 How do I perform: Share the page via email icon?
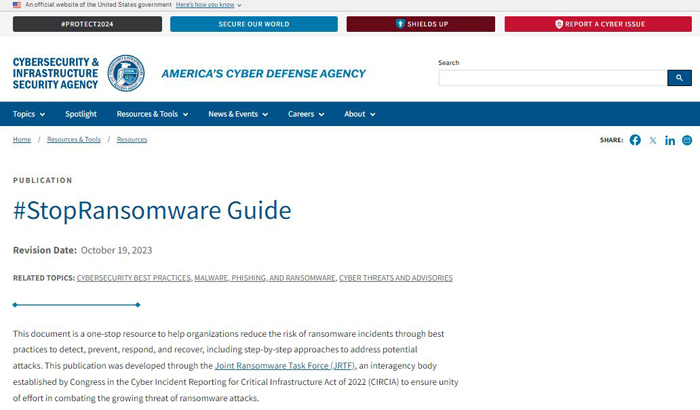[687, 140]
